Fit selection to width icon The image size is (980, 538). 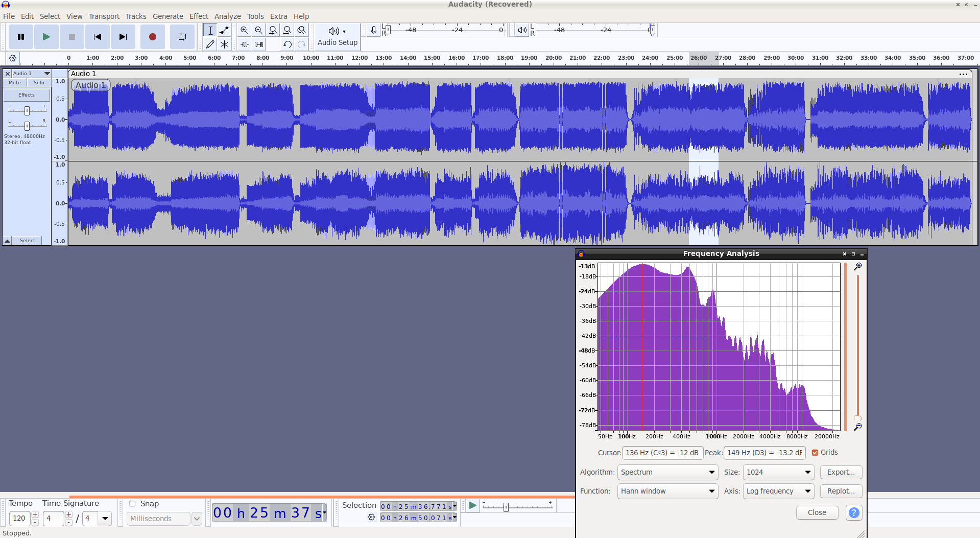[273, 30]
